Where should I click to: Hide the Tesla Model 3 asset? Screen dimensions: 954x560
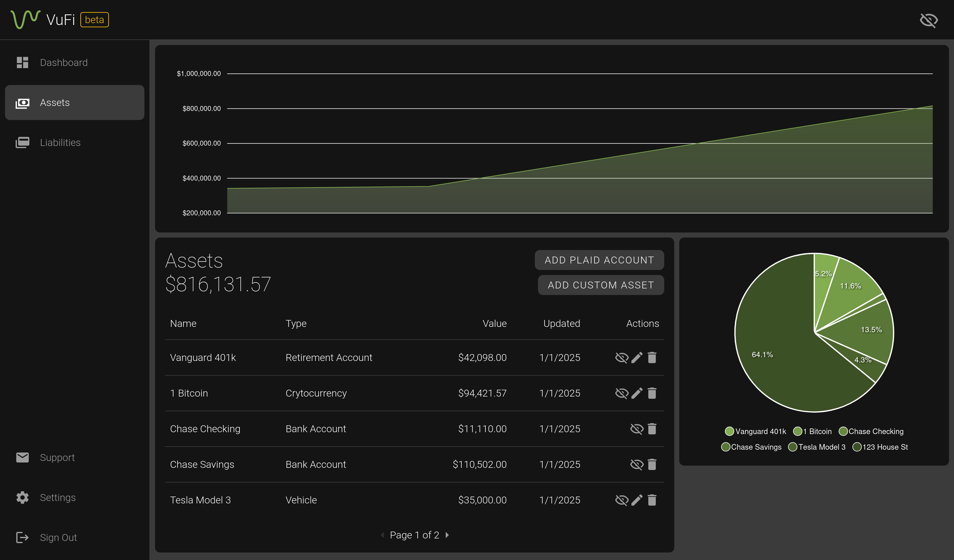(x=622, y=500)
